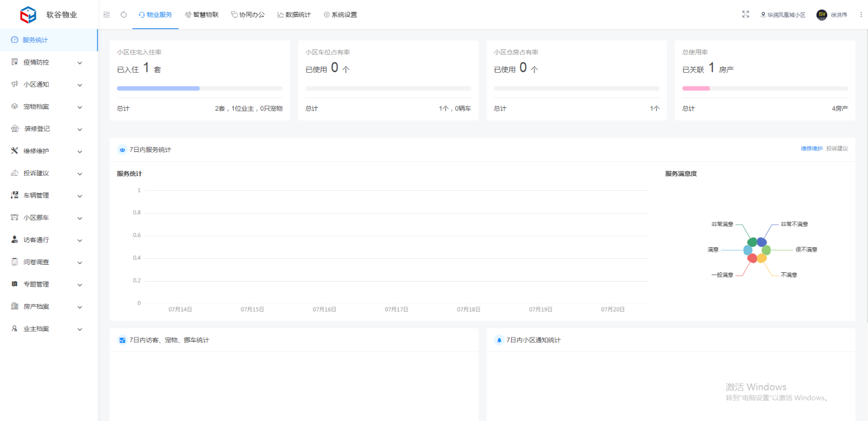This screenshot has width=868, height=421.
Task: Open the more options vertical dots menu
Action: pos(861,15)
